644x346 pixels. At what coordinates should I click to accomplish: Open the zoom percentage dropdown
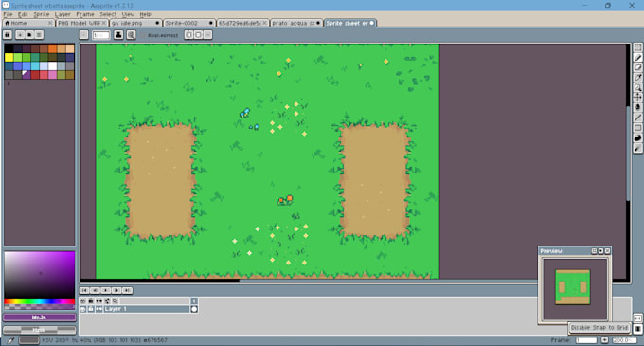(624, 340)
